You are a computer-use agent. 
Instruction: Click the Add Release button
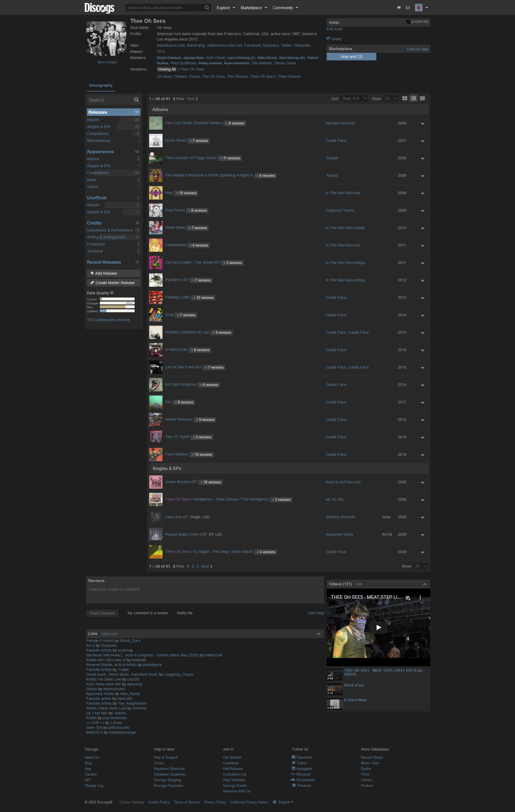click(x=113, y=273)
